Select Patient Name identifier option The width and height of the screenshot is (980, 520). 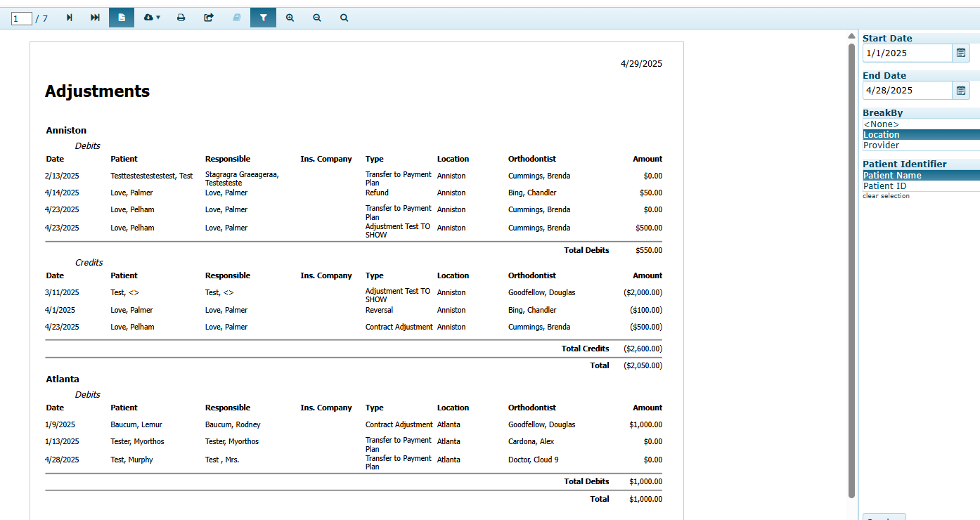point(921,176)
